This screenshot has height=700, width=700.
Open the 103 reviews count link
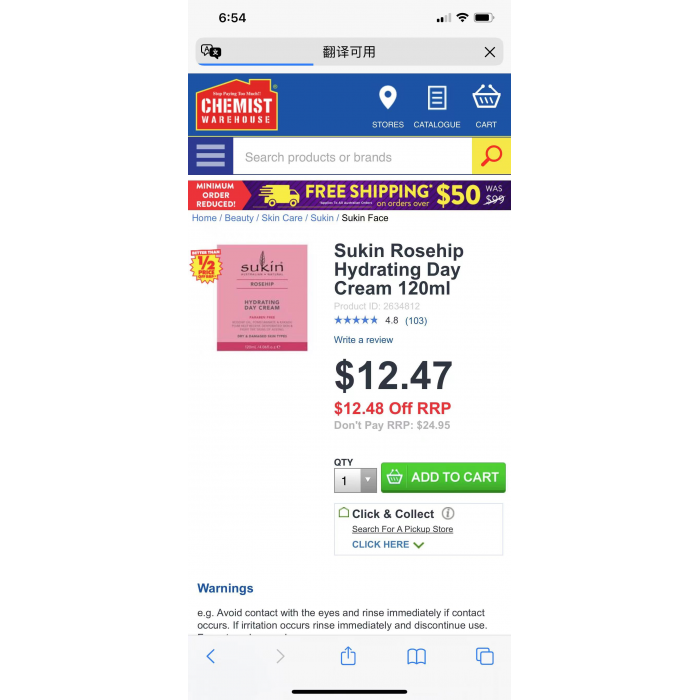(416, 321)
